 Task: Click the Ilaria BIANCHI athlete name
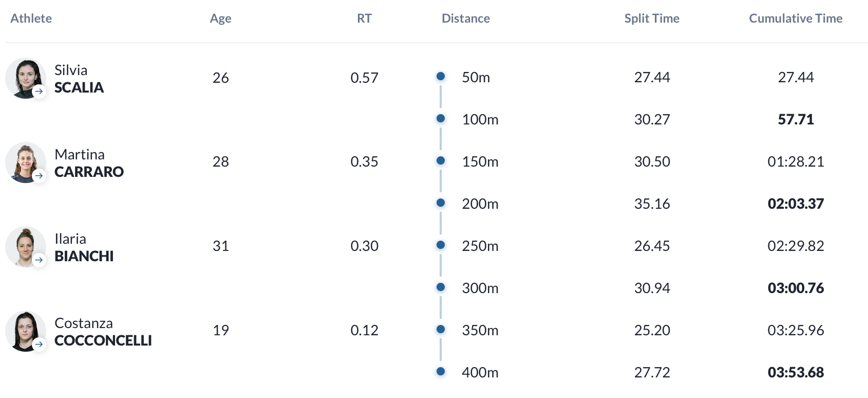[84, 247]
